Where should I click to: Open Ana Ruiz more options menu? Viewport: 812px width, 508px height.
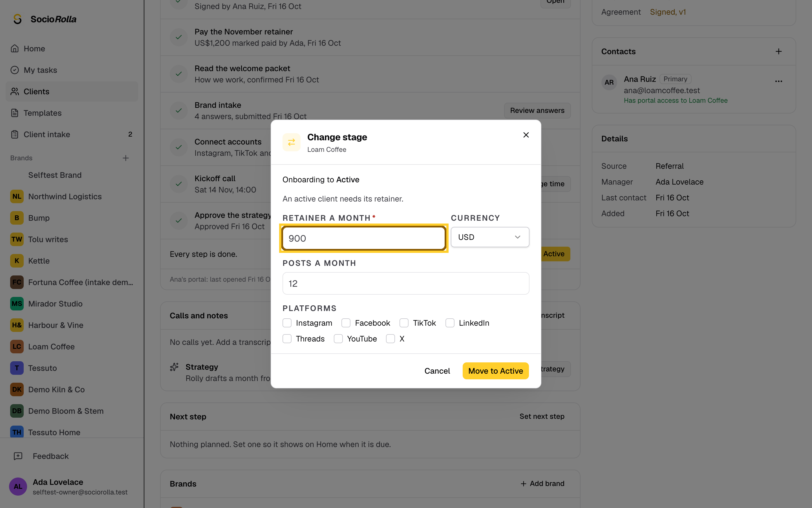click(x=778, y=81)
